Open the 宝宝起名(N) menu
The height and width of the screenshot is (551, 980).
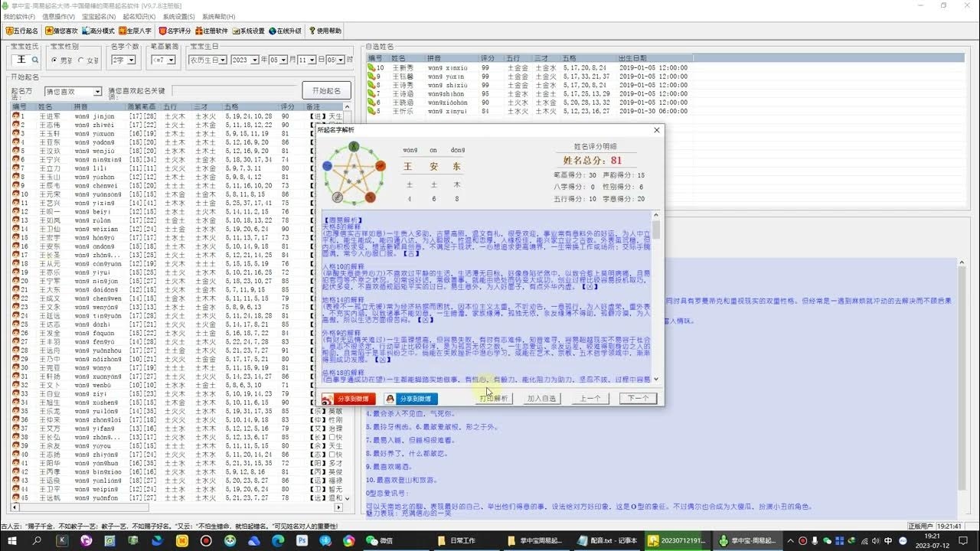coord(99,16)
